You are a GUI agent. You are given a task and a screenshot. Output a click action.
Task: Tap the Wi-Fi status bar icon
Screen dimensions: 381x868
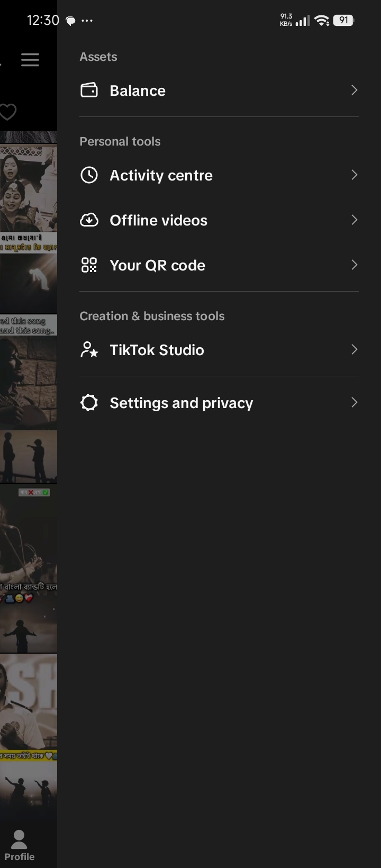321,21
